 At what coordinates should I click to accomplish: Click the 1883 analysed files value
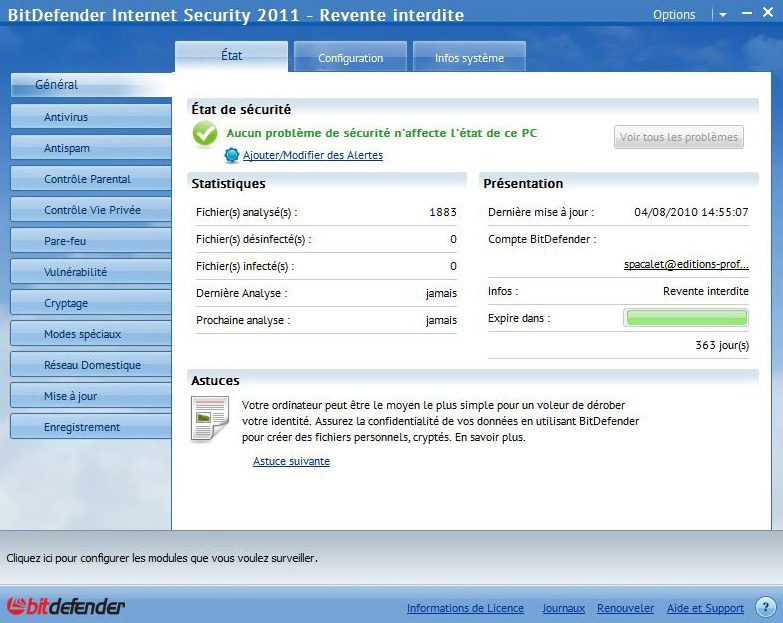(x=443, y=212)
